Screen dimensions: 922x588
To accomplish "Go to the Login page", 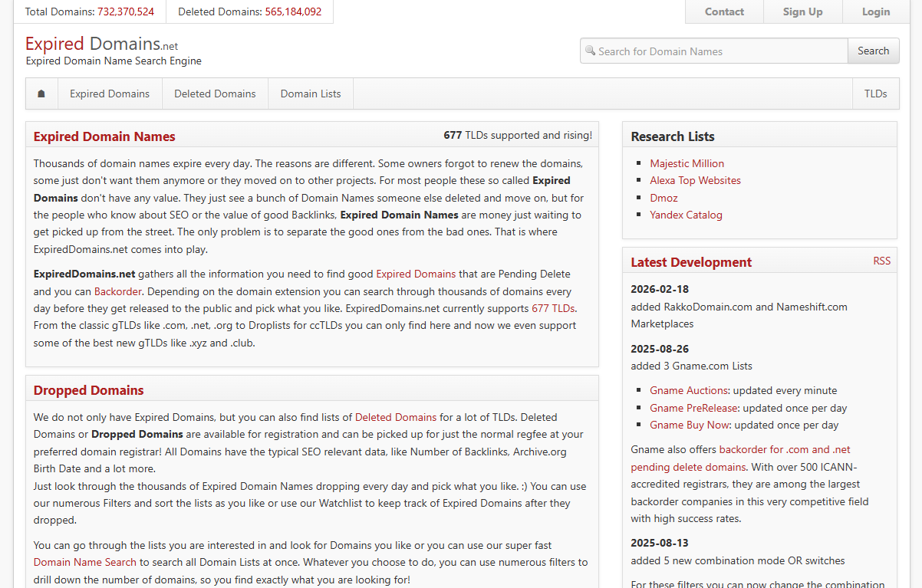I will point(876,11).
